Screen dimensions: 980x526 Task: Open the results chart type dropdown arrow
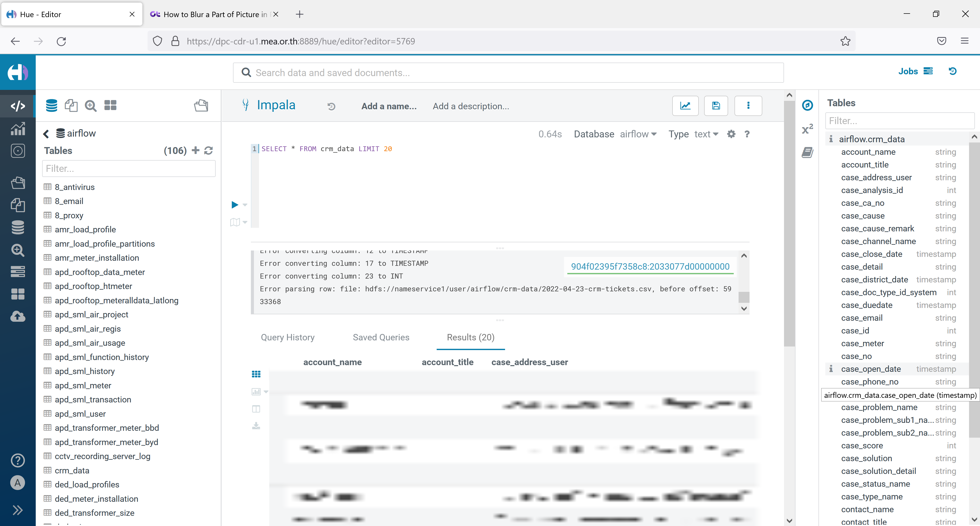click(266, 392)
